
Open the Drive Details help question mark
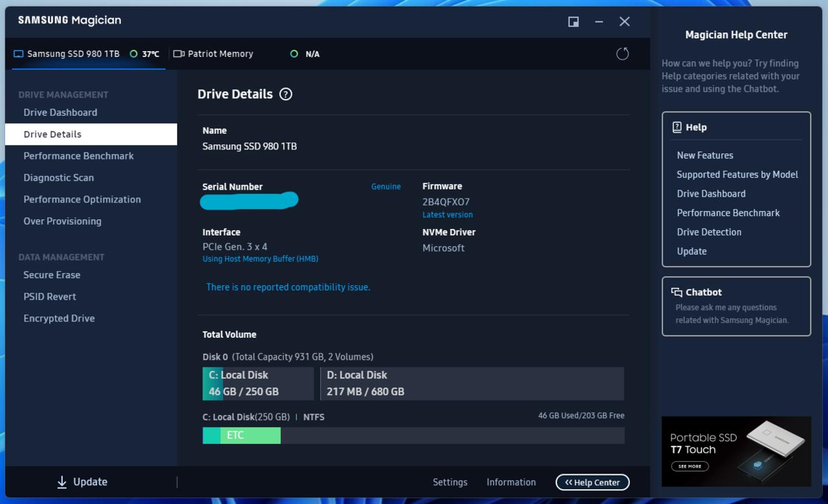(x=286, y=94)
